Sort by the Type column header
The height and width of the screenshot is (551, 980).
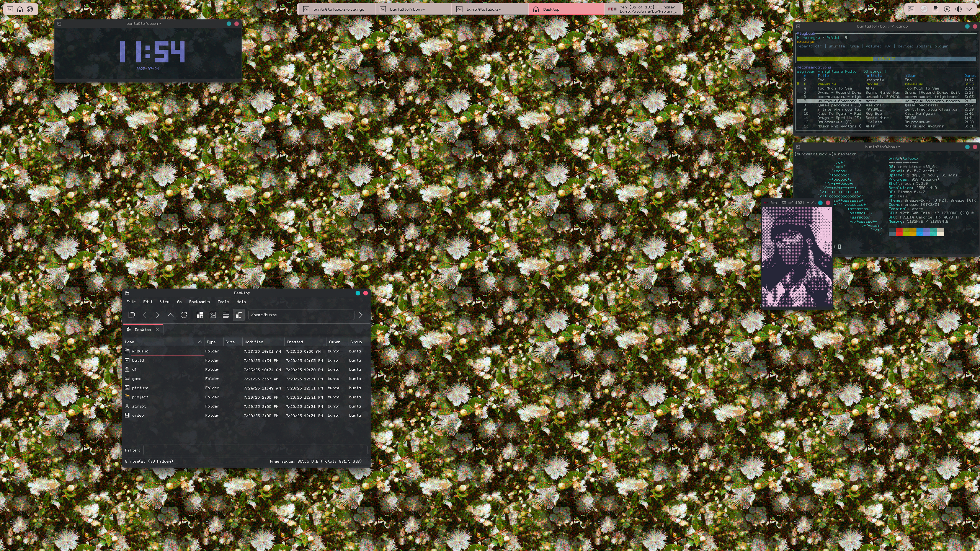pos(214,342)
